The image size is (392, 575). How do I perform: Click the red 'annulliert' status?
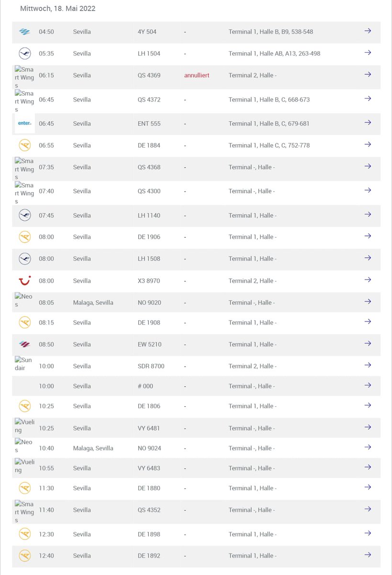pyautogui.click(x=197, y=75)
